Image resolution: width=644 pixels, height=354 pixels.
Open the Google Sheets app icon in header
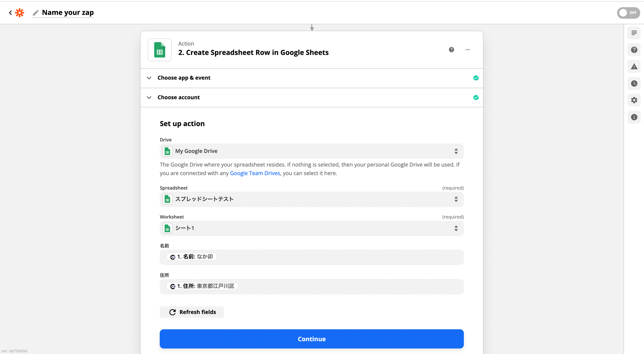pos(160,50)
